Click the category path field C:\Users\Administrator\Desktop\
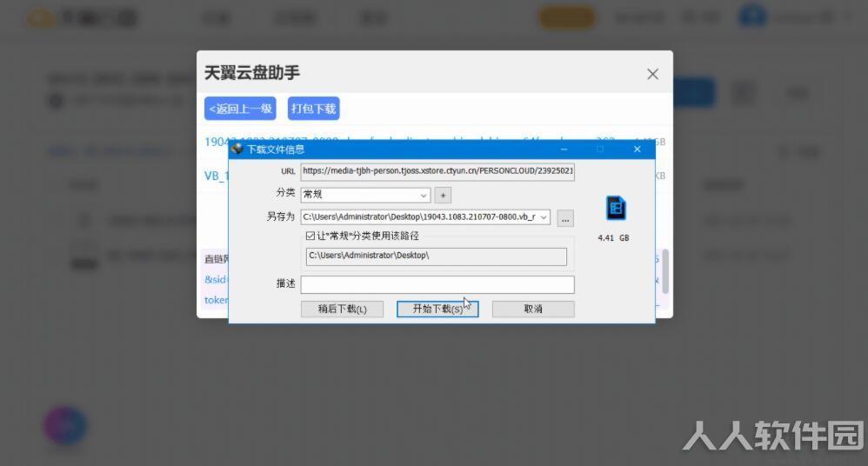 [x=437, y=256]
